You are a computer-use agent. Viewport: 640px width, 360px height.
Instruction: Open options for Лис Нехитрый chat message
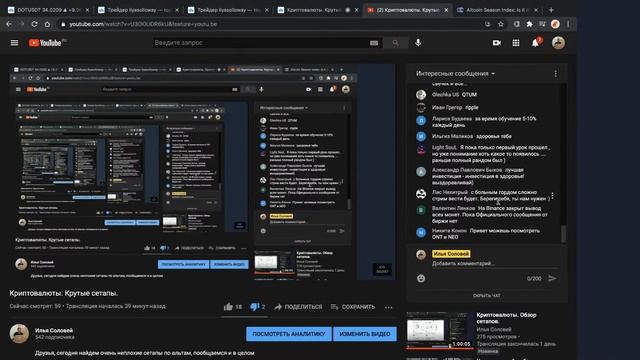coord(552,196)
